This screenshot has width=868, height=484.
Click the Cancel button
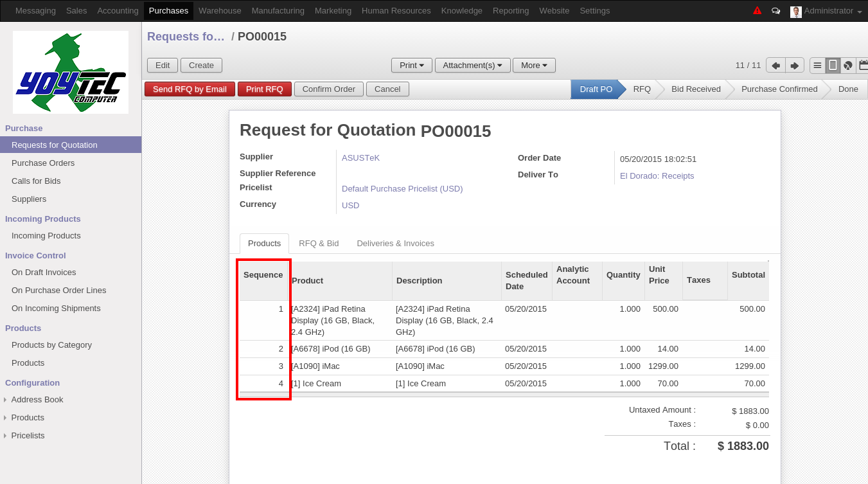click(x=387, y=89)
